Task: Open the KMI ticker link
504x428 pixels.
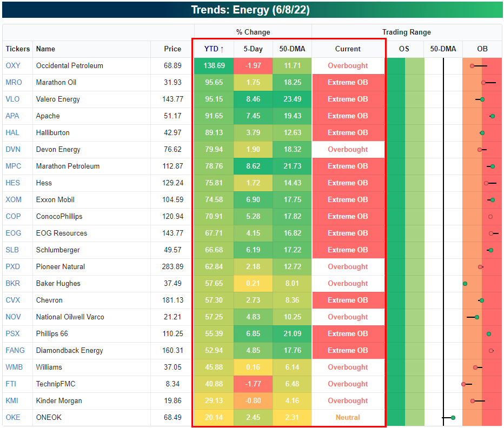Action: (x=11, y=400)
